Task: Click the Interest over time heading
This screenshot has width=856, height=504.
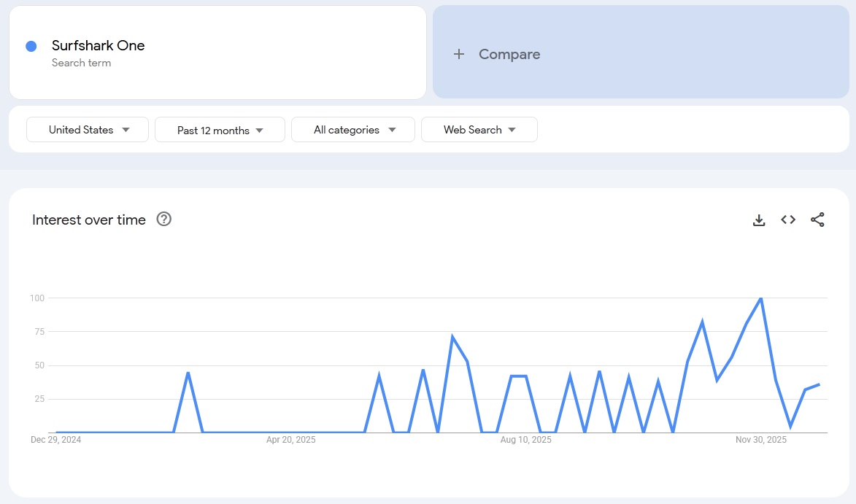Action: (x=88, y=219)
